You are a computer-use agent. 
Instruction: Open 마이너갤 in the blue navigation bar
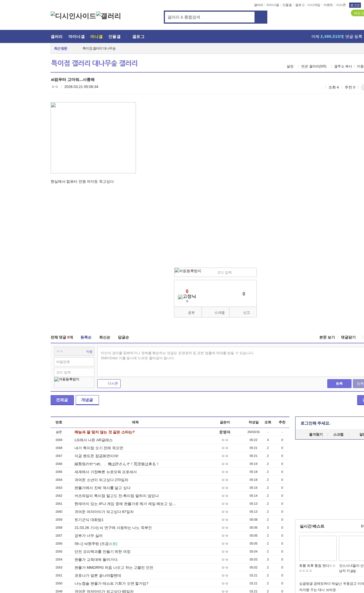pos(76,37)
